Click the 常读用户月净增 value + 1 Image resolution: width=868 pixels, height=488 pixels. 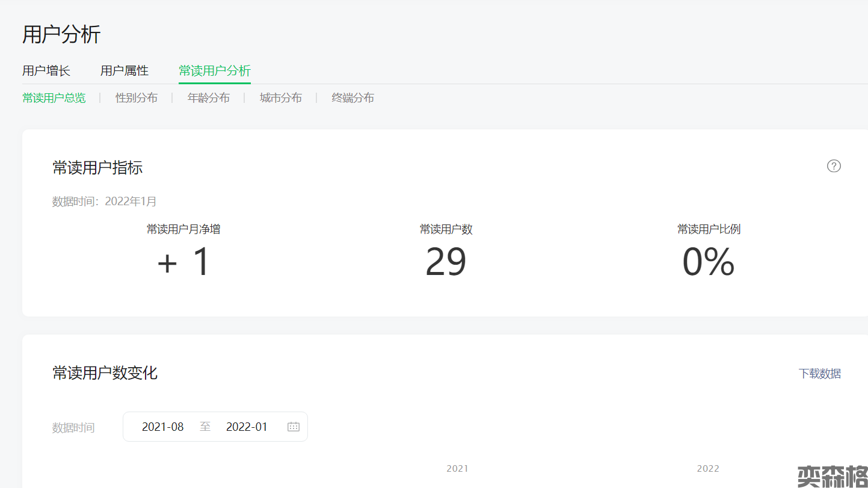[183, 262]
